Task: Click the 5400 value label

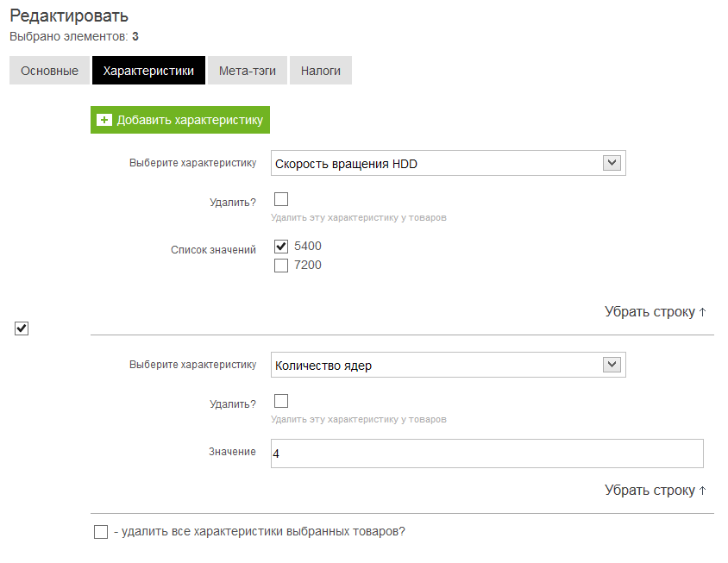Action: tap(308, 246)
